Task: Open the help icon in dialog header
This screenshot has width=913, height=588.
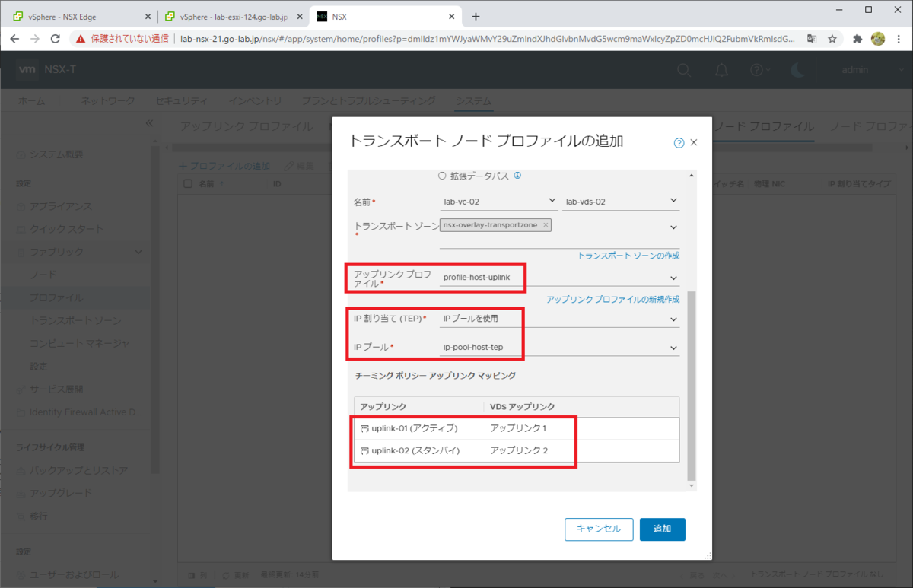Action: [679, 142]
